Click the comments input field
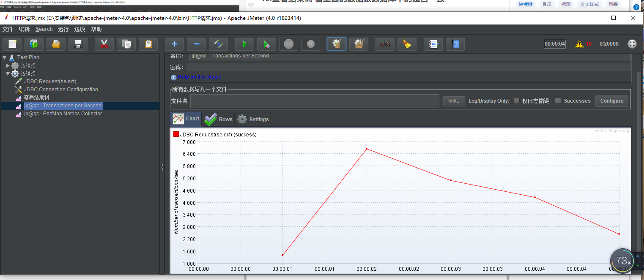644x280 pixels. point(408,67)
